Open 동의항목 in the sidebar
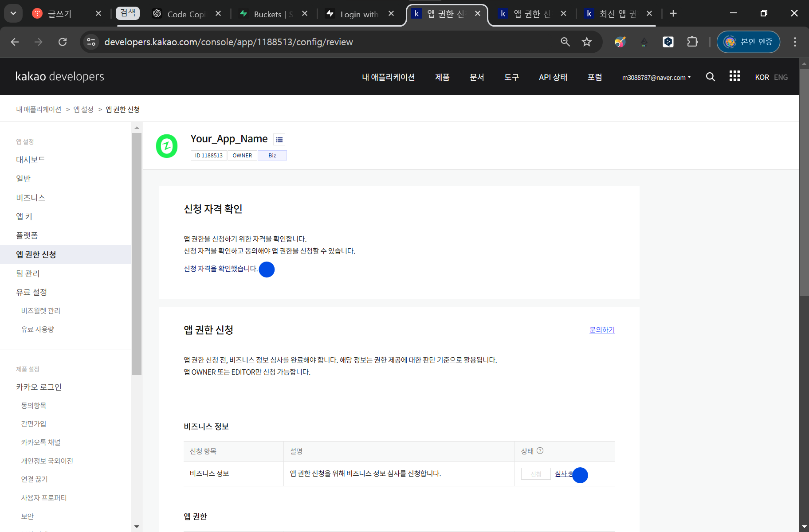The image size is (809, 532). (x=34, y=406)
